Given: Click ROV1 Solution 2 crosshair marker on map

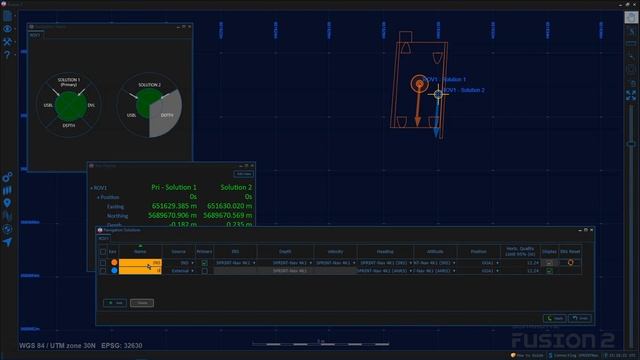Looking at the screenshot, I should pos(438,94).
